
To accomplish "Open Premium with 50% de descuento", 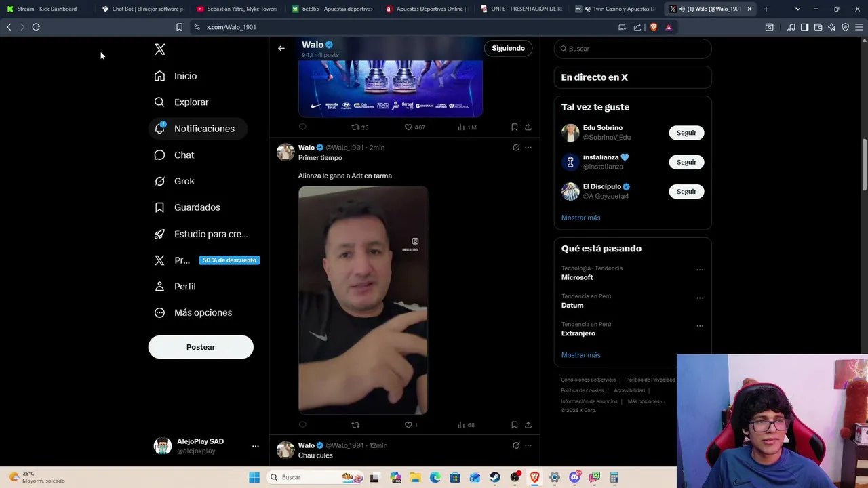I will pyautogui.click(x=206, y=260).
